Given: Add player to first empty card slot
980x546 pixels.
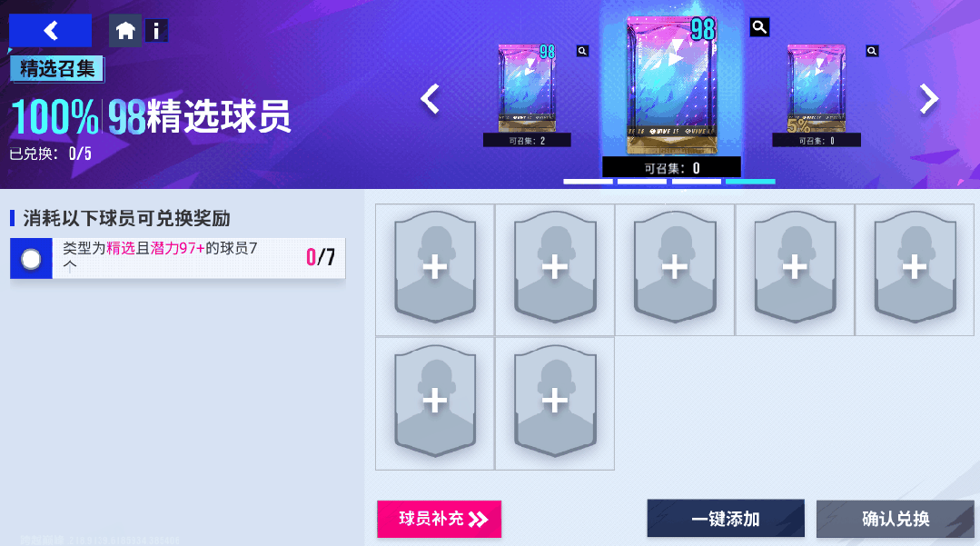Looking at the screenshot, I should tap(435, 270).
